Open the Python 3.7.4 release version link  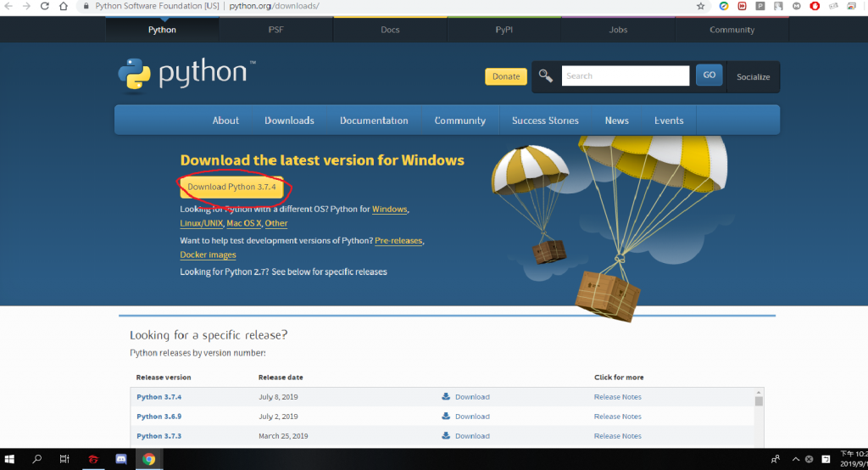click(159, 397)
